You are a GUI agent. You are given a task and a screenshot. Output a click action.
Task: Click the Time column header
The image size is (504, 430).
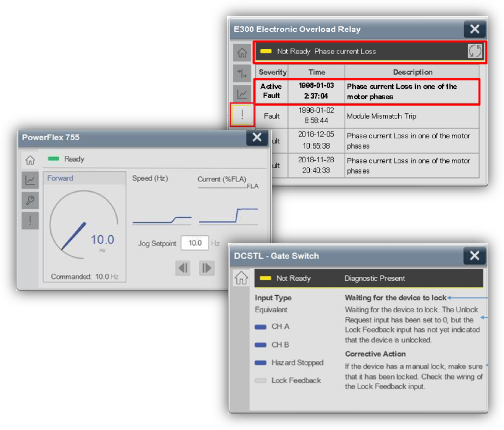(x=317, y=72)
